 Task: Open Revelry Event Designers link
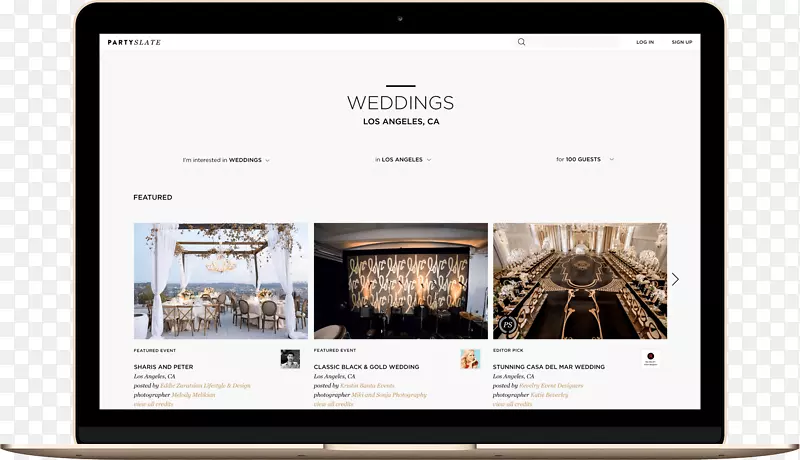pyautogui.click(x=551, y=386)
